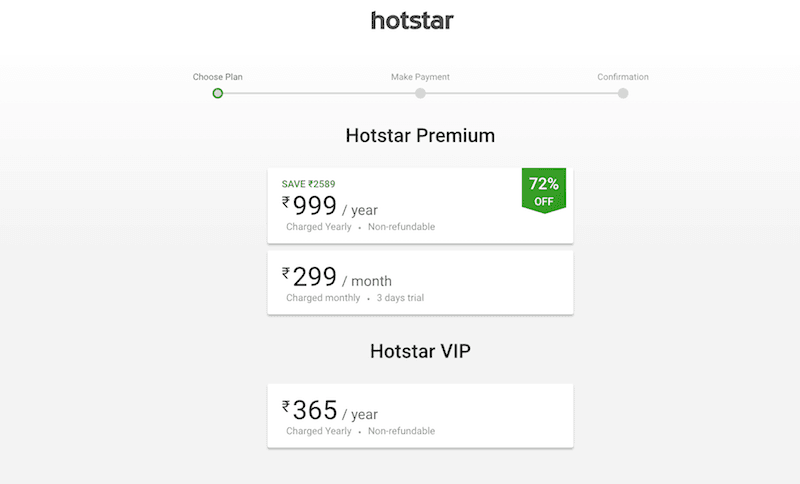The height and width of the screenshot is (484, 800).
Task: Click the Make Payment step label
Action: 420,77
